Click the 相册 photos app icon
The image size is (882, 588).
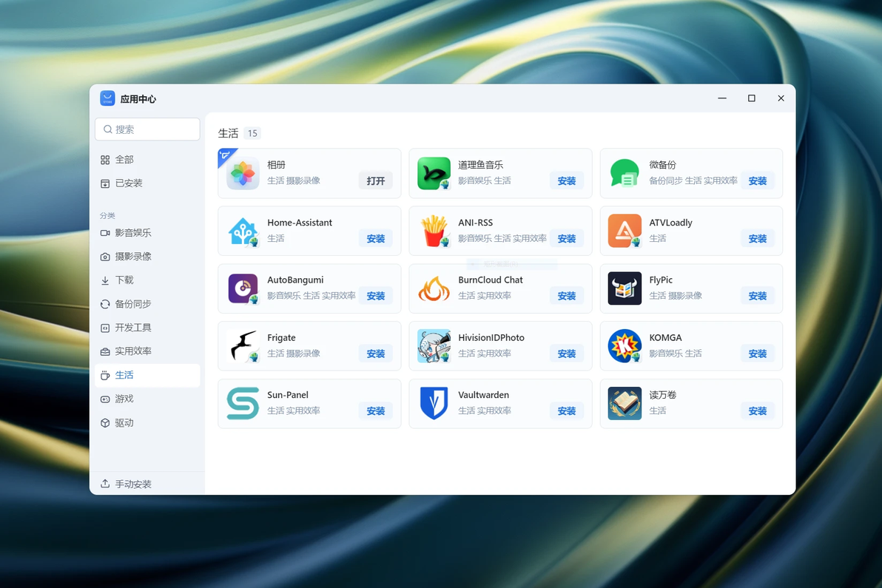point(243,173)
